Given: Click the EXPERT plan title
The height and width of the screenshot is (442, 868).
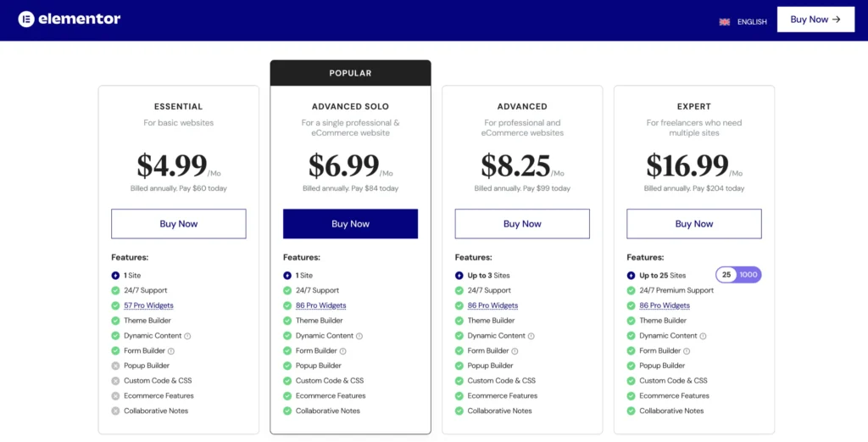Looking at the screenshot, I should tap(694, 106).
